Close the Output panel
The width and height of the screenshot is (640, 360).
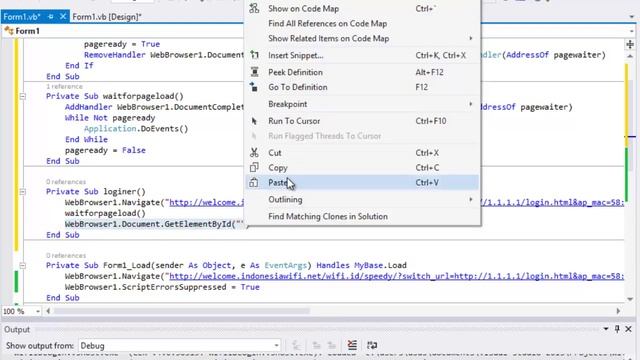629,329
